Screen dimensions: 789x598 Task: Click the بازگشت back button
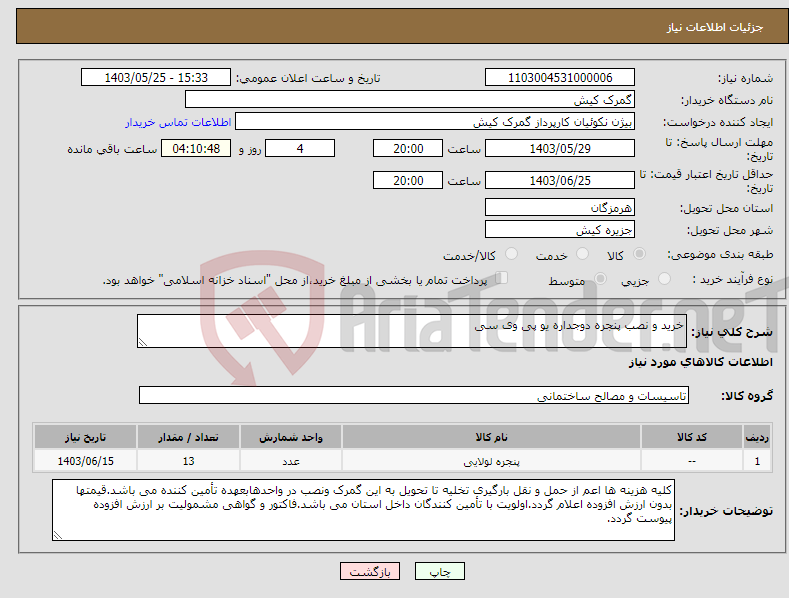[370, 571]
